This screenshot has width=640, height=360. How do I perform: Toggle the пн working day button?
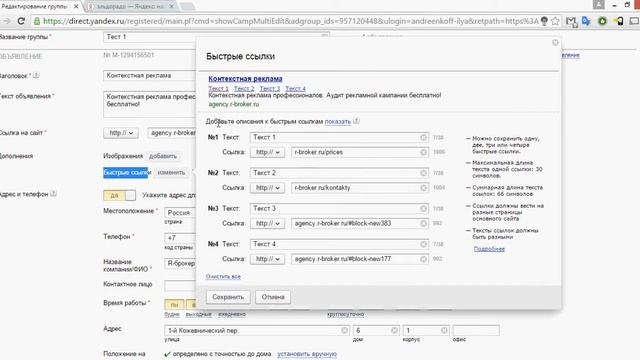point(174,304)
